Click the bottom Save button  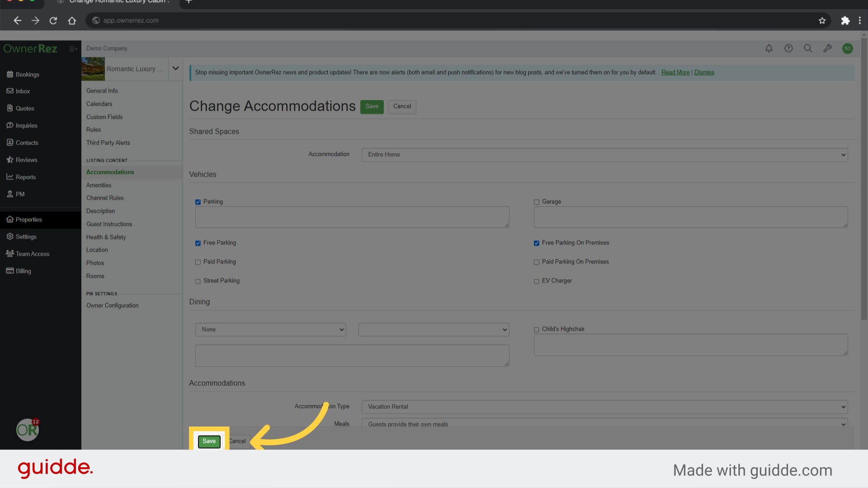(209, 441)
